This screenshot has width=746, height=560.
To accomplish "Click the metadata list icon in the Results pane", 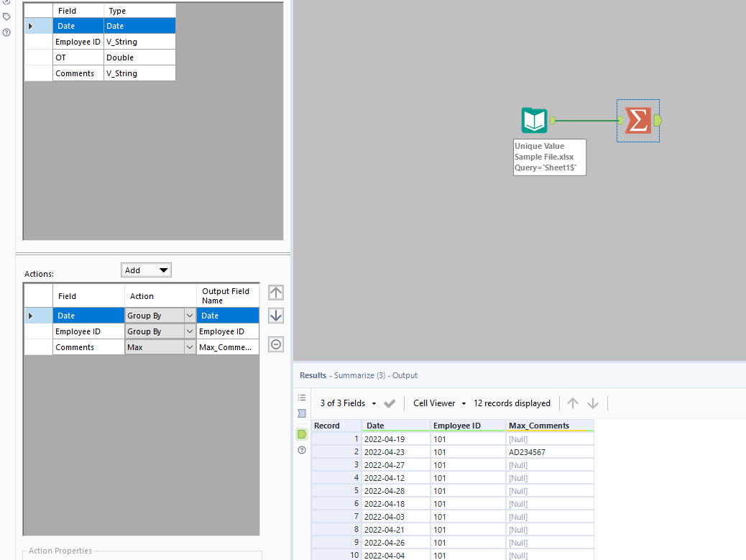I will 301,398.
